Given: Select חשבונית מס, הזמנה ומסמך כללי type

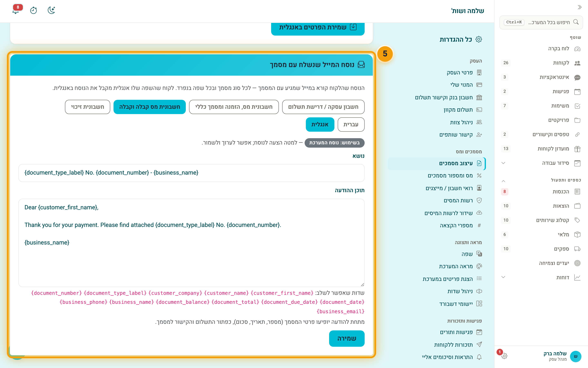Looking at the screenshot, I should [234, 107].
